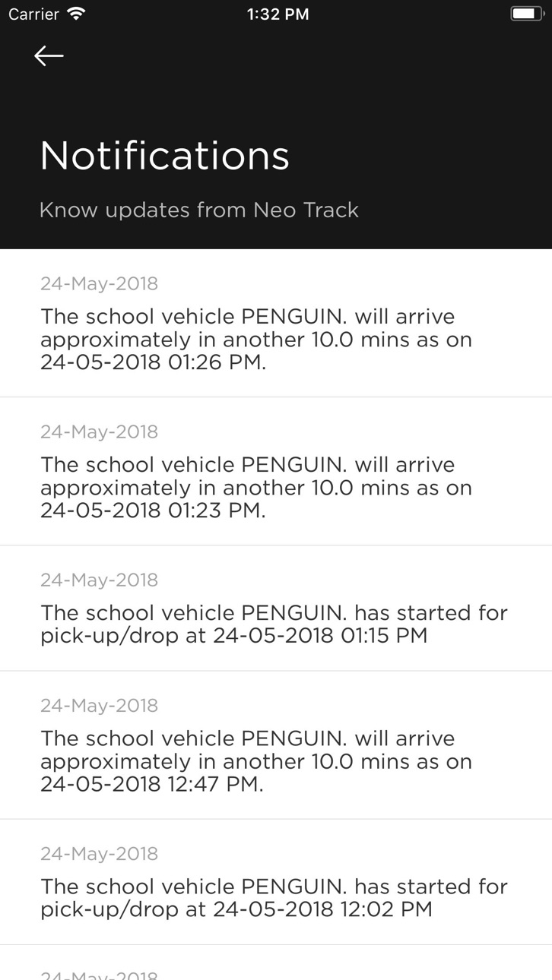Screen dimensions: 552x980
Task: Open the 01:15 PM pick-up/drop started notification
Action: pyautogui.click(x=276, y=608)
